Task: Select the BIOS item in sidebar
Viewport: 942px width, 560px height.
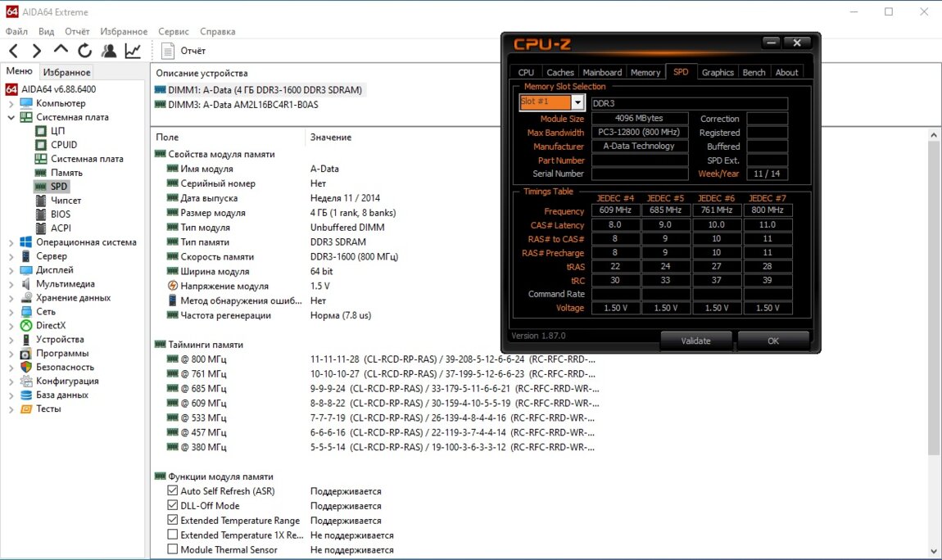Action: point(60,215)
